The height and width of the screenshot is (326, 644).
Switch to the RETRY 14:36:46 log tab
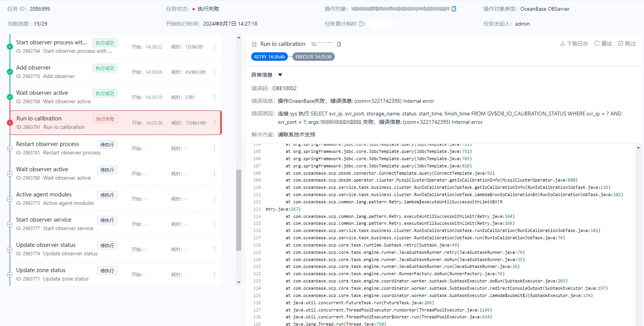coord(270,57)
